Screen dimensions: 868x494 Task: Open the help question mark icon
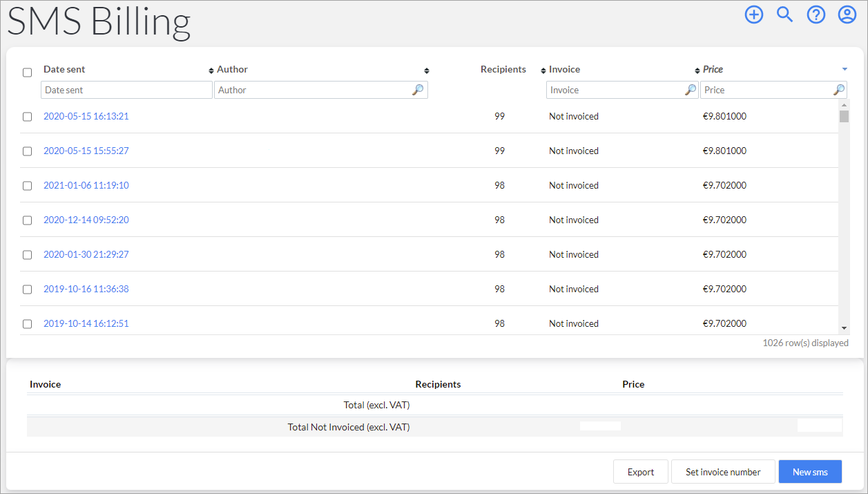point(816,15)
